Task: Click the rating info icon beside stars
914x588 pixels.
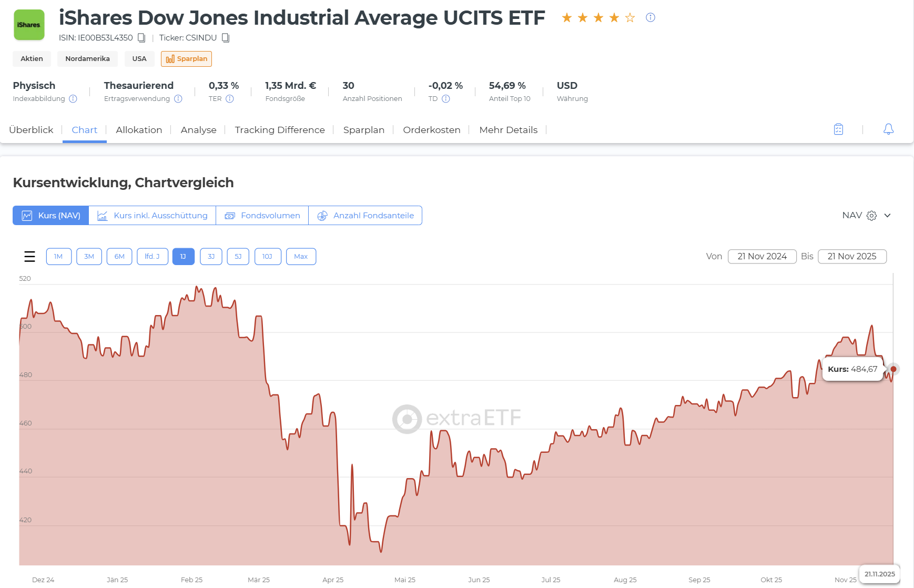Action: point(651,17)
